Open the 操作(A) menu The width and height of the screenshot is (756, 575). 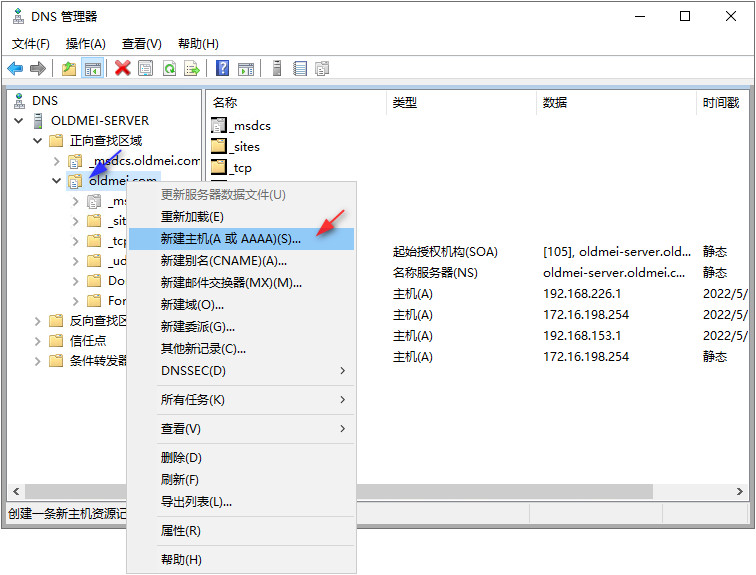click(85, 44)
